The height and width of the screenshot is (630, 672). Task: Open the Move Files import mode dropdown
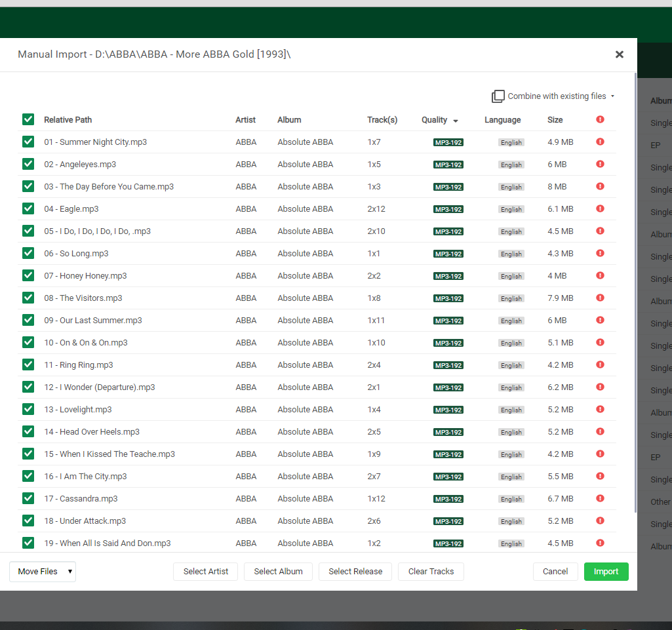(43, 572)
